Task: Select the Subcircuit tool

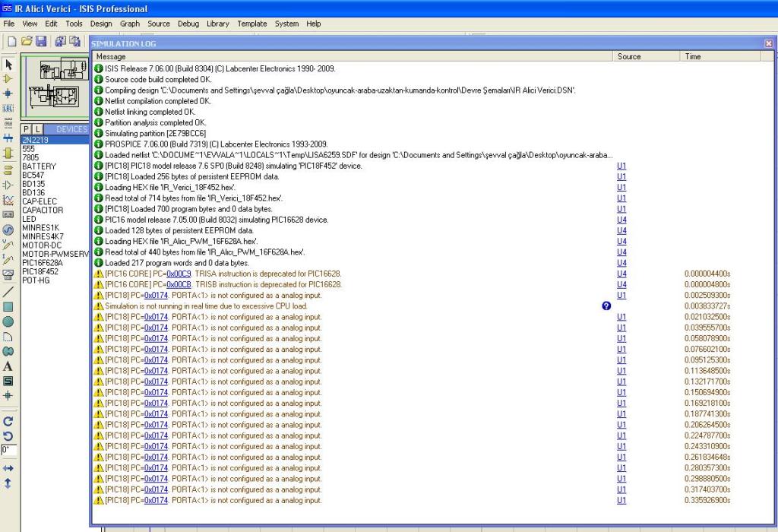Action: click(8, 152)
